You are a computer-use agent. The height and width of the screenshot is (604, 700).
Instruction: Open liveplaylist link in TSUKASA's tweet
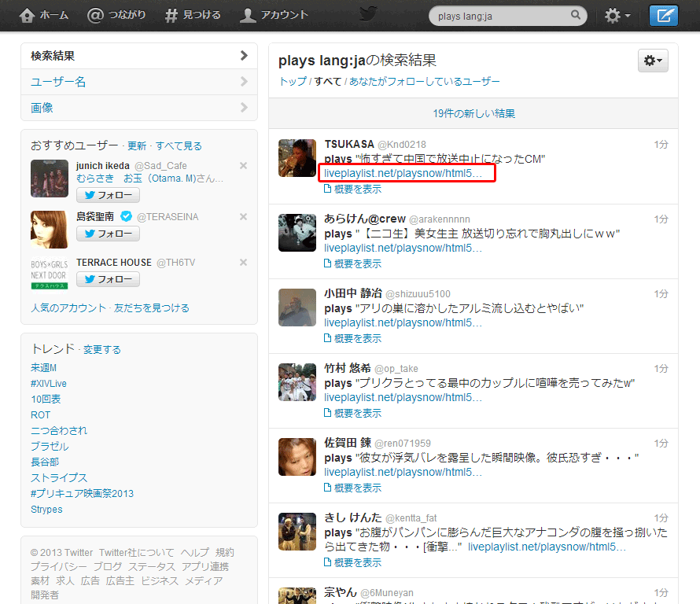[403, 173]
